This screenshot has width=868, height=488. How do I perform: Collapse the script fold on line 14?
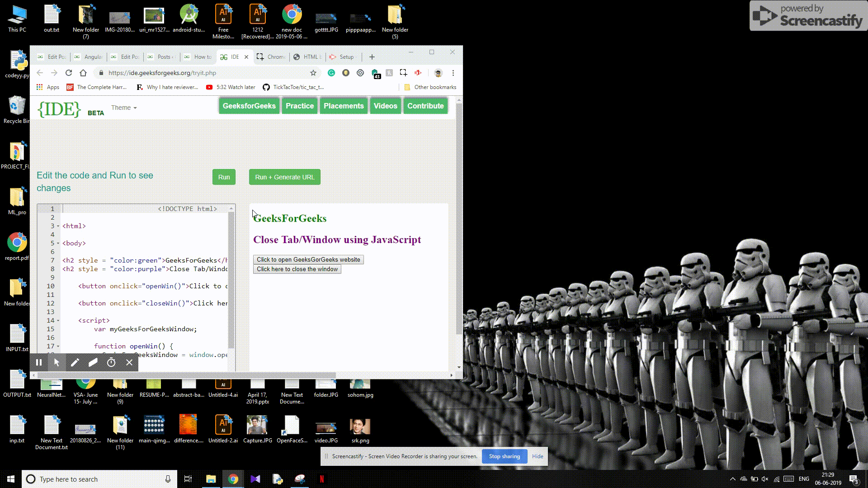tap(58, 320)
